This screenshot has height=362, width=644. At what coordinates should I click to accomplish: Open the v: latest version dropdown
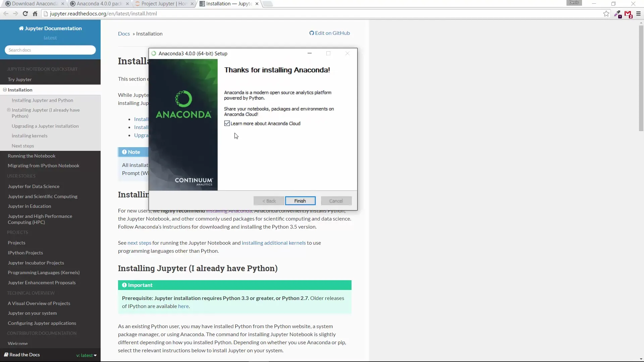[x=87, y=355]
